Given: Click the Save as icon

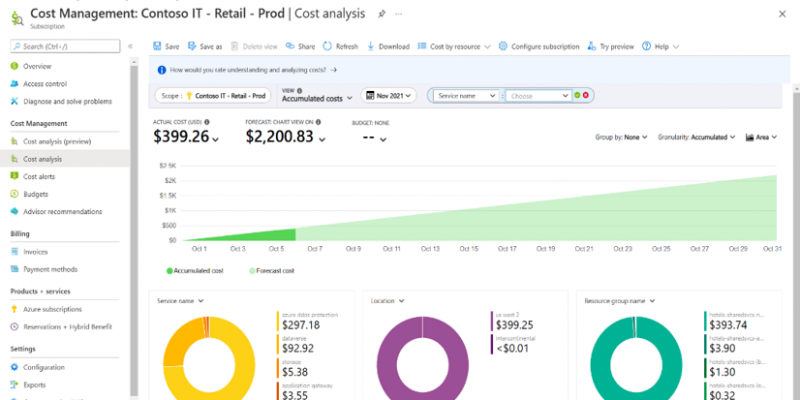Looking at the screenshot, I should point(192,46).
